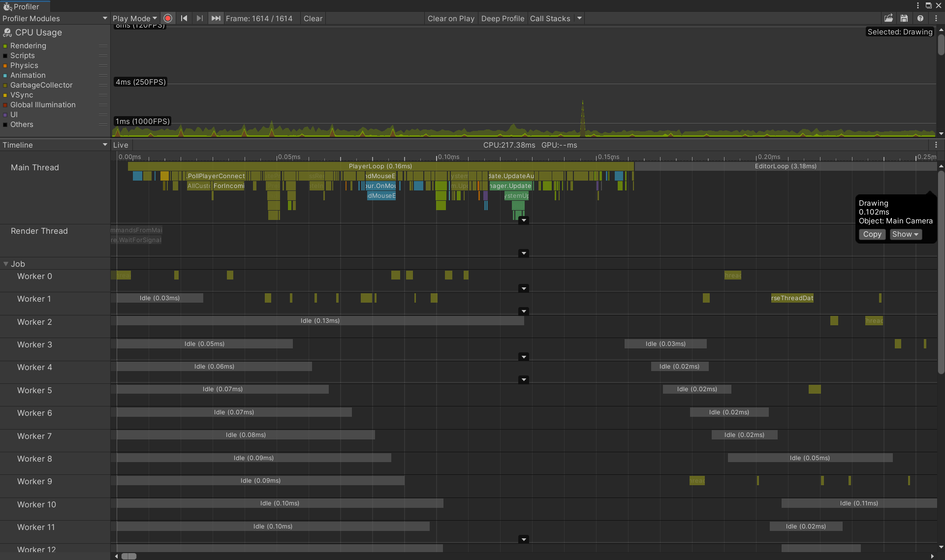Image resolution: width=945 pixels, height=560 pixels.
Task: Select the PlayerLoop timeline sample bar
Action: [x=380, y=166]
